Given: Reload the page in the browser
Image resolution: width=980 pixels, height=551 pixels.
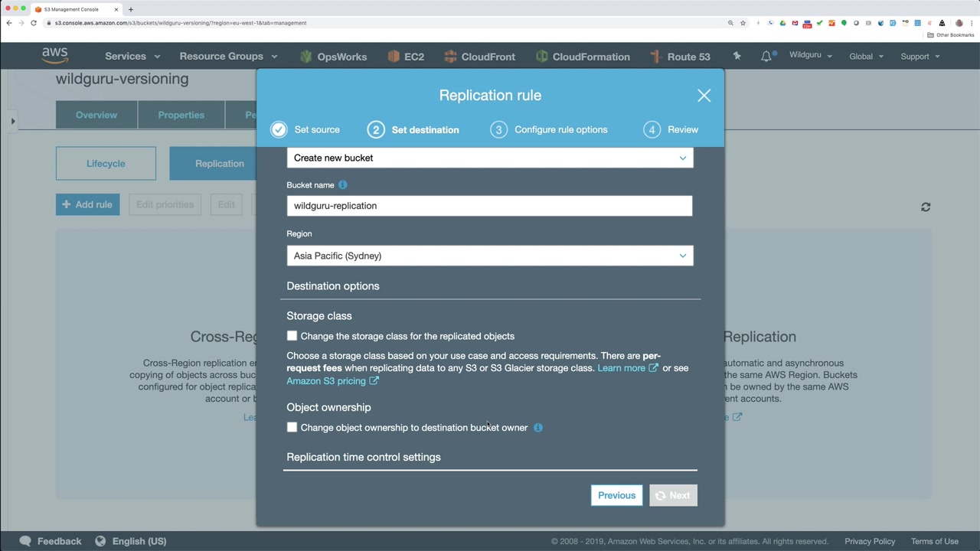Looking at the screenshot, I should tap(34, 23).
